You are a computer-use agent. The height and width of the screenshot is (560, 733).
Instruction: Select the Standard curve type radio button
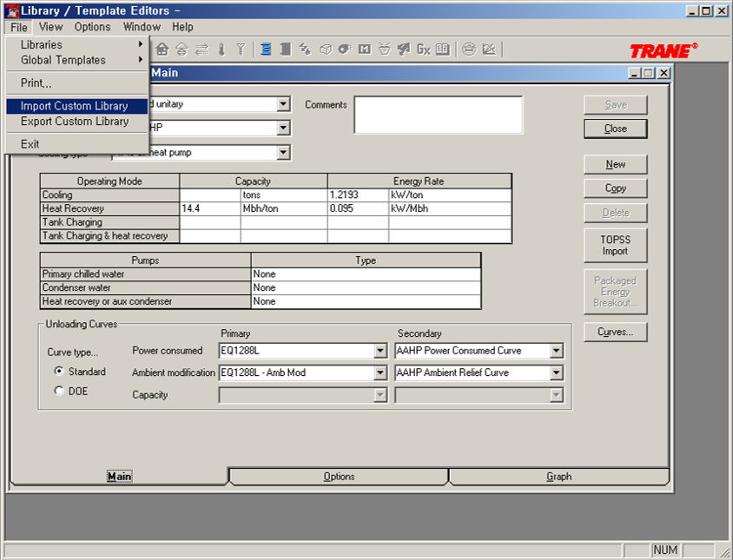59,372
